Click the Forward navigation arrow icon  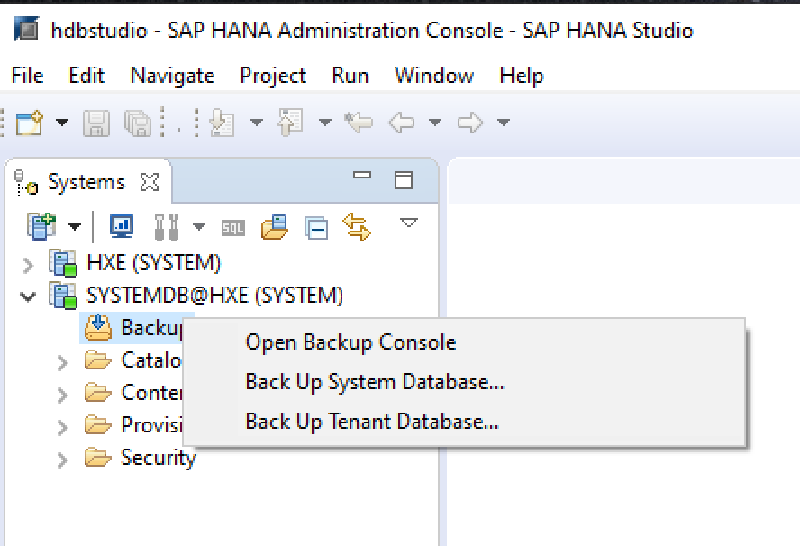470,122
